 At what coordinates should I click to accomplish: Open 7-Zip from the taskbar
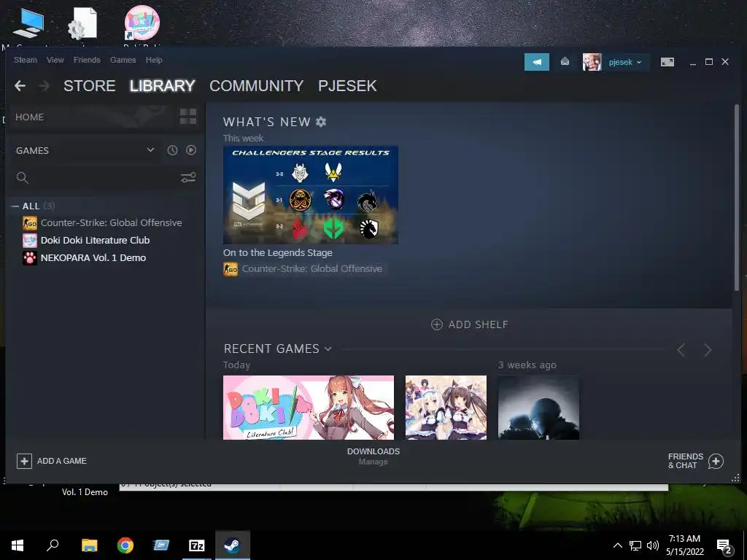pos(197,545)
